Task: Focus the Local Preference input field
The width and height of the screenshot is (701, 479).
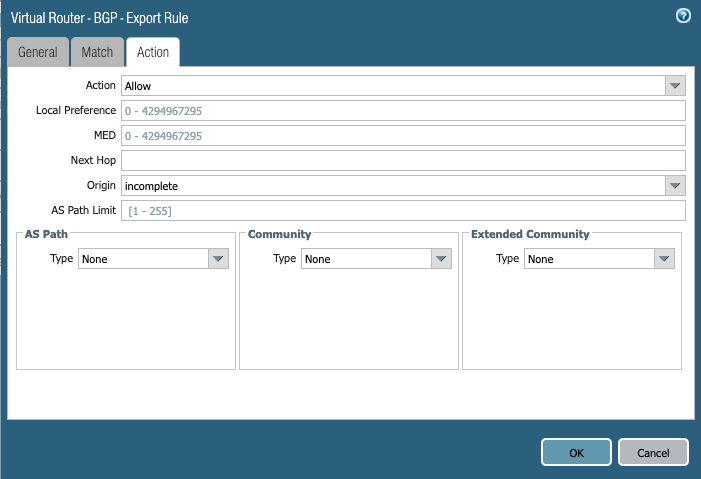Action: [x=402, y=111]
